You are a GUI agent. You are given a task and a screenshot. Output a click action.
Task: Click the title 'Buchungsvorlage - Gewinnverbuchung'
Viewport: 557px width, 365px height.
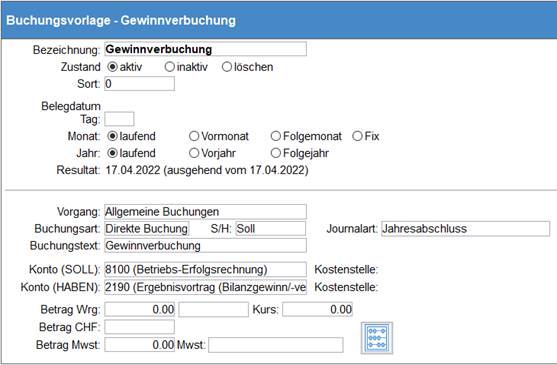point(121,20)
